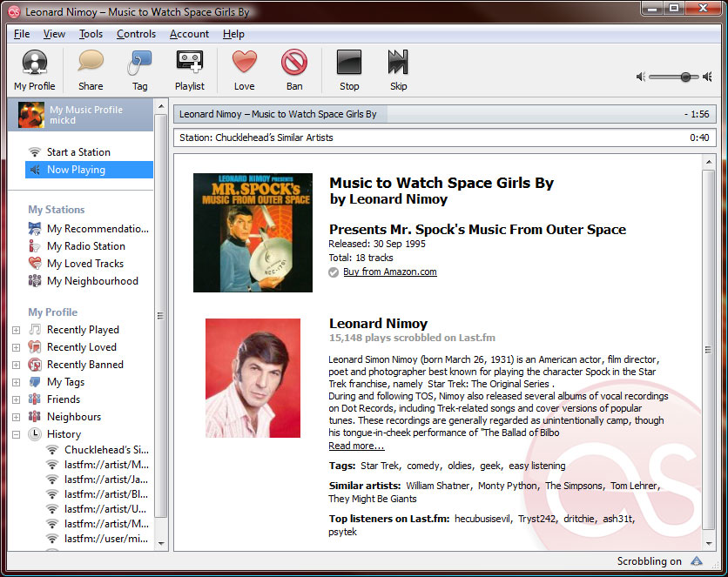Open similar artist William Shatner
The image size is (728, 577).
(438, 486)
